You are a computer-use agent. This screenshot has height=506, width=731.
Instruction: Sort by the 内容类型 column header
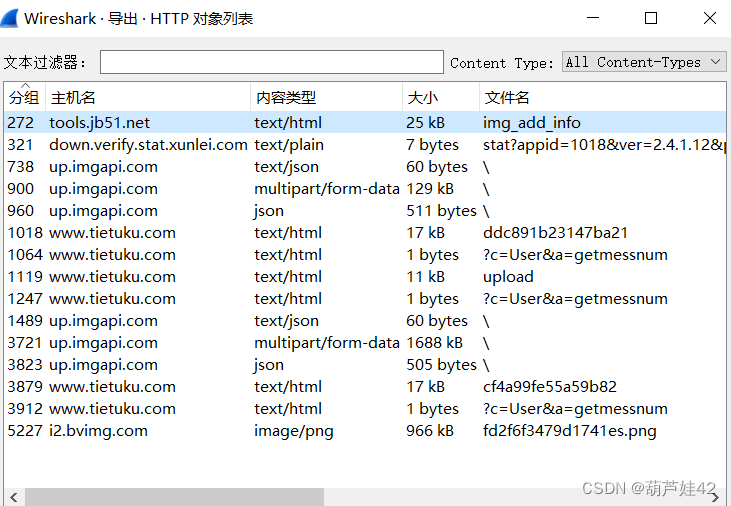(326, 97)
